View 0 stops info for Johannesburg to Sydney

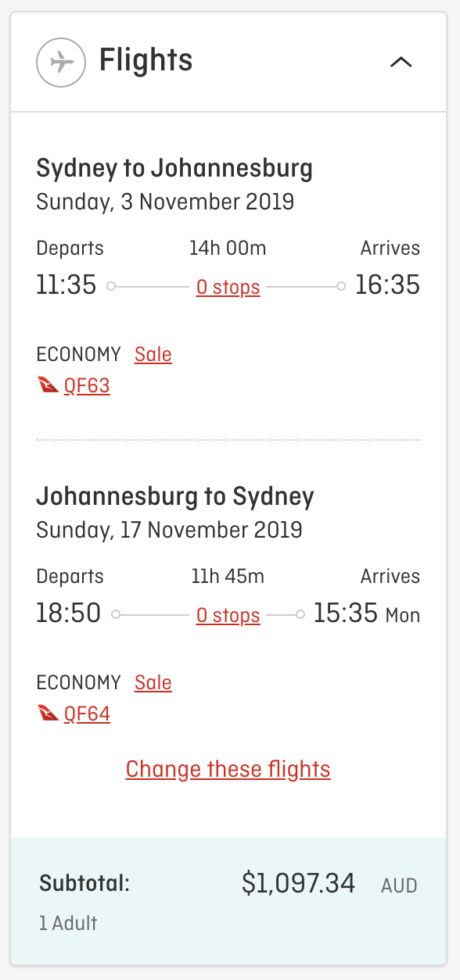(x=228, y=616)
